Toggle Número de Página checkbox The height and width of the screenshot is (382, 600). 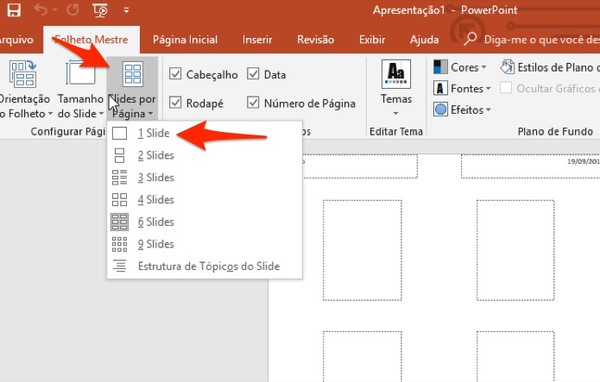(x=253, y=103)
